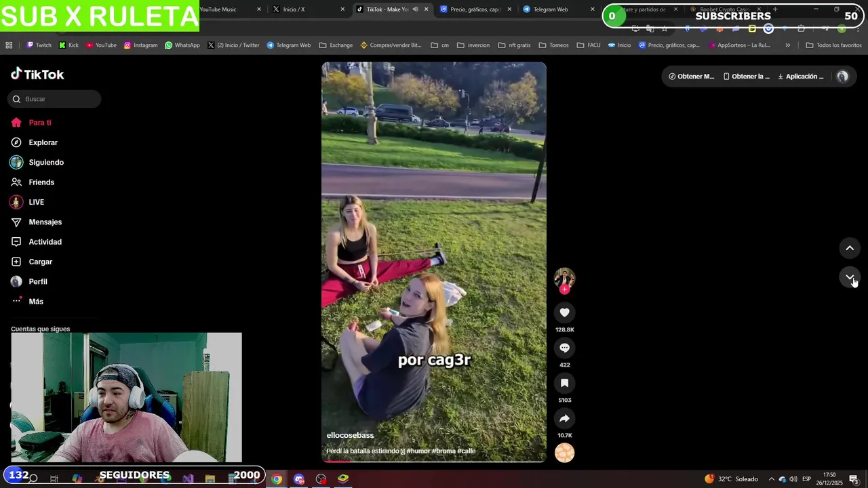868x488 pixels.
Task: Open the spinning sound disc icon
Action: click(564, 453)
